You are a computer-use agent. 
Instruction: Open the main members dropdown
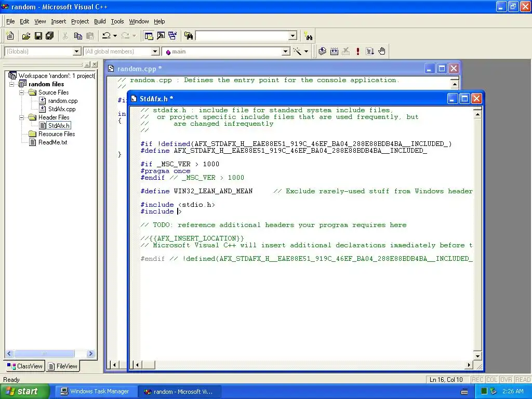click(x=286, y=51)
